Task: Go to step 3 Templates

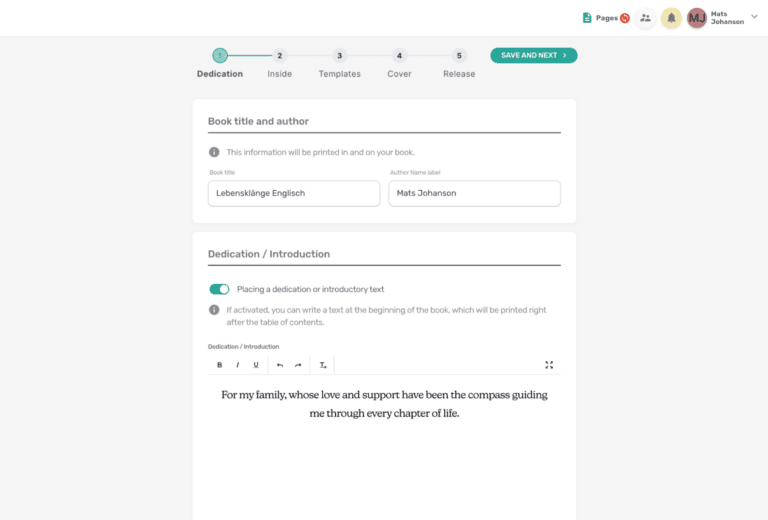Action: pyautogui.click(x=339, y=64)
